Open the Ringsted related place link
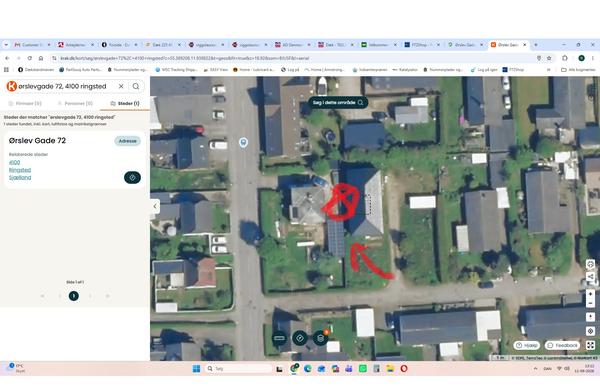 20,170
